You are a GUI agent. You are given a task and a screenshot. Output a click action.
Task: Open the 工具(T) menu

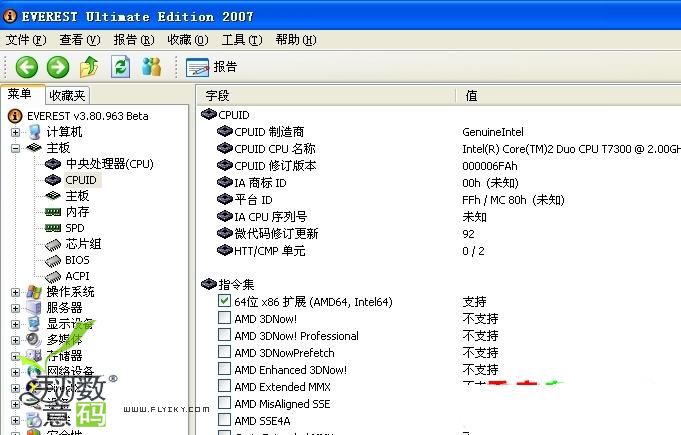(x=242, y=40)
